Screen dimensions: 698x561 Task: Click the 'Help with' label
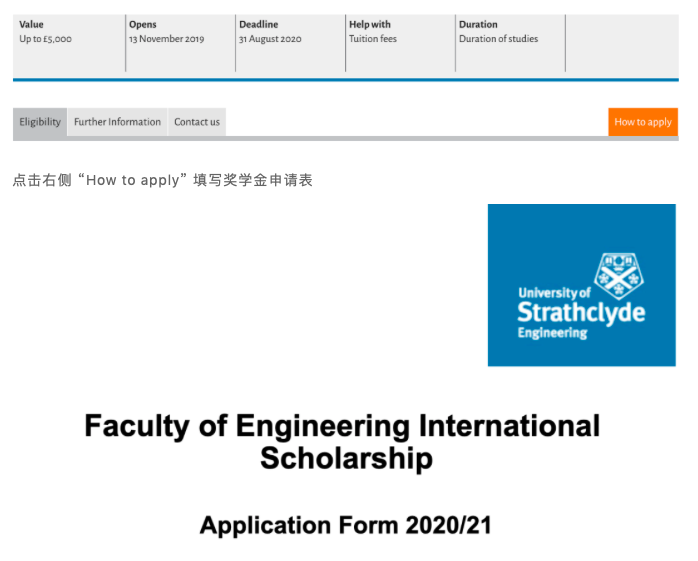point(370,25)
